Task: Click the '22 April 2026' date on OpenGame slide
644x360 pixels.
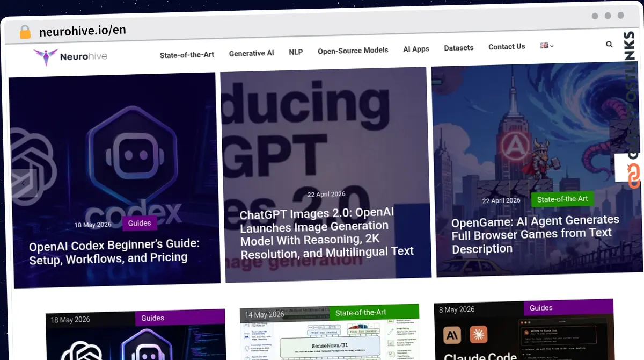Action: click(x=501, y=201)
